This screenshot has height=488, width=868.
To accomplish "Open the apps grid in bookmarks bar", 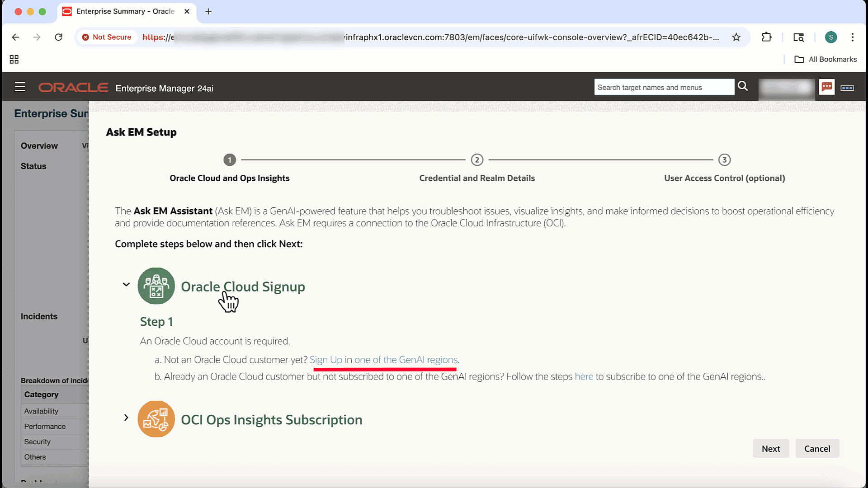I will click(x=14, y=59).
